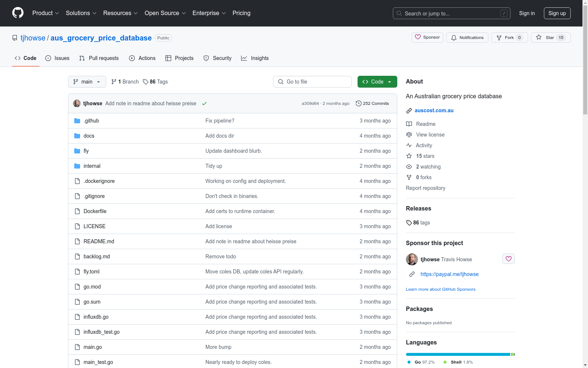Open the Pricing page
Viewport: 588px width, 368px height.
pyautogui.click(x=241, y=13)
